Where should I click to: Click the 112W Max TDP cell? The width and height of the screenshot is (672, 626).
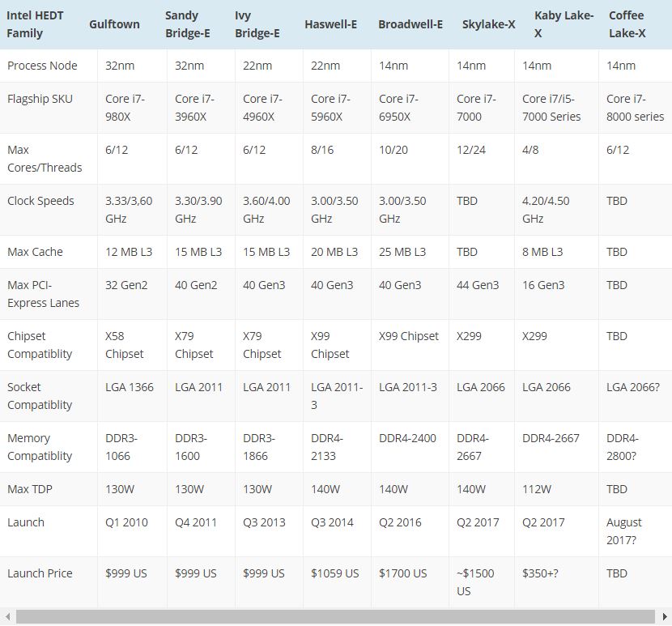pyautogui.click(x=537, y=489)
